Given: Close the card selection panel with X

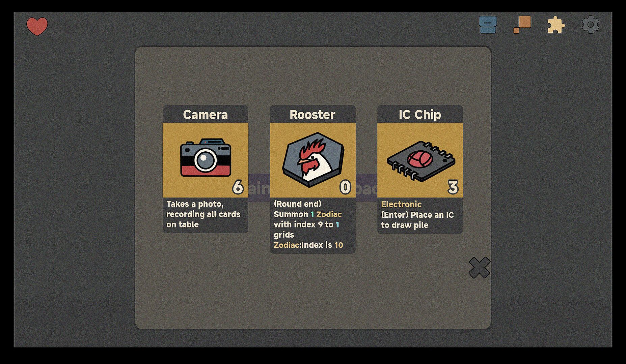Looking at the screenshot, I should pos(480,268).
